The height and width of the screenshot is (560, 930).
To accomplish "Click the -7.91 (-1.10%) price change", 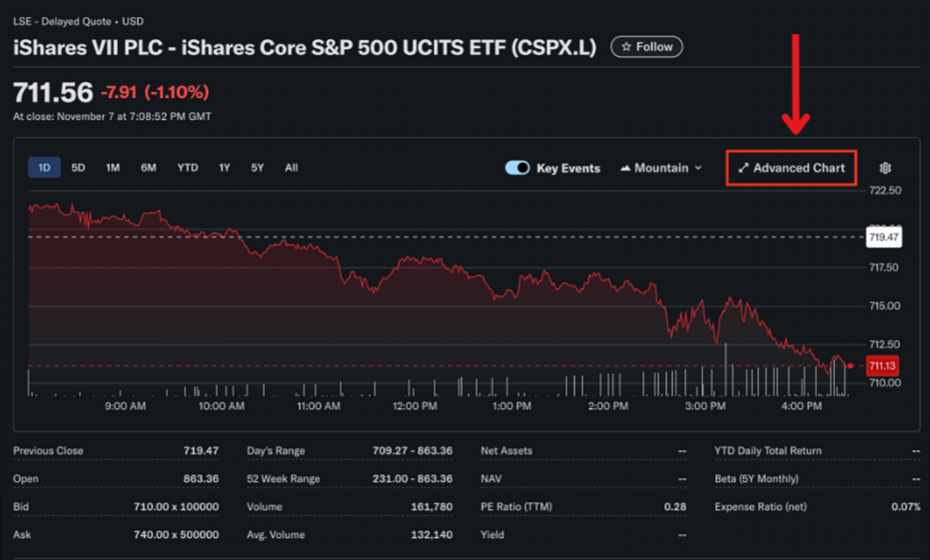I will tap(155, 93).
